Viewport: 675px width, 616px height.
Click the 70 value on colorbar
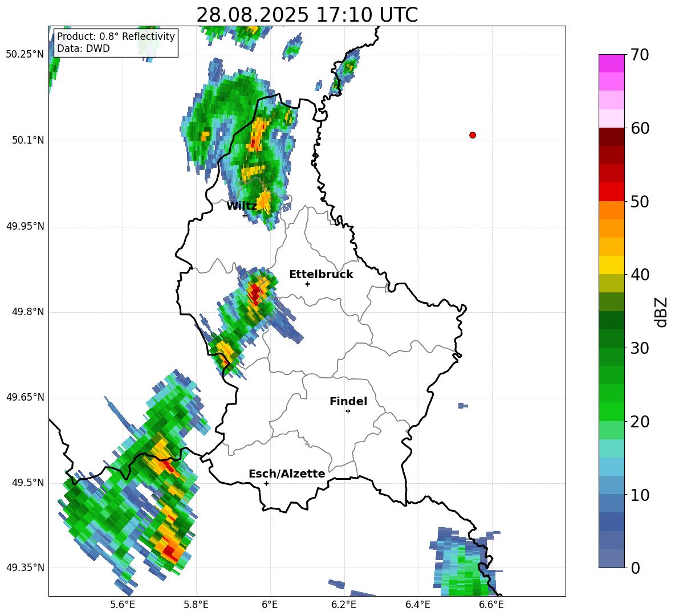[639, 55]
